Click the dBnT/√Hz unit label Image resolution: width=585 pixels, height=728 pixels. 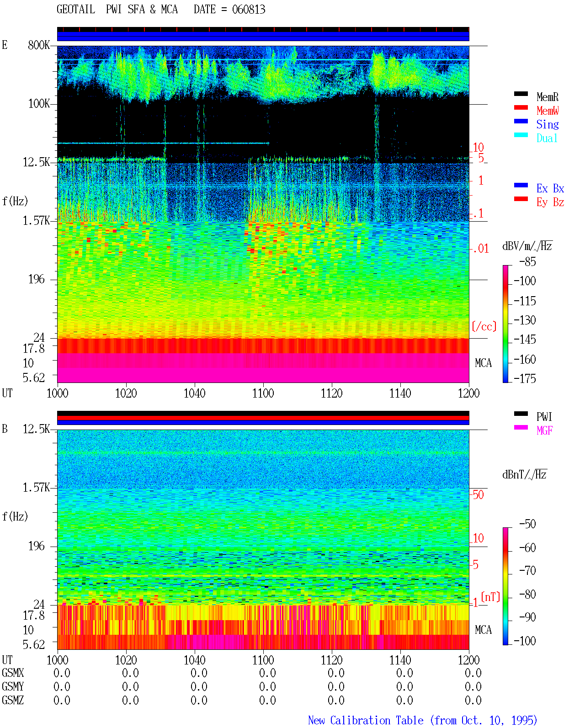click(525, 474)
